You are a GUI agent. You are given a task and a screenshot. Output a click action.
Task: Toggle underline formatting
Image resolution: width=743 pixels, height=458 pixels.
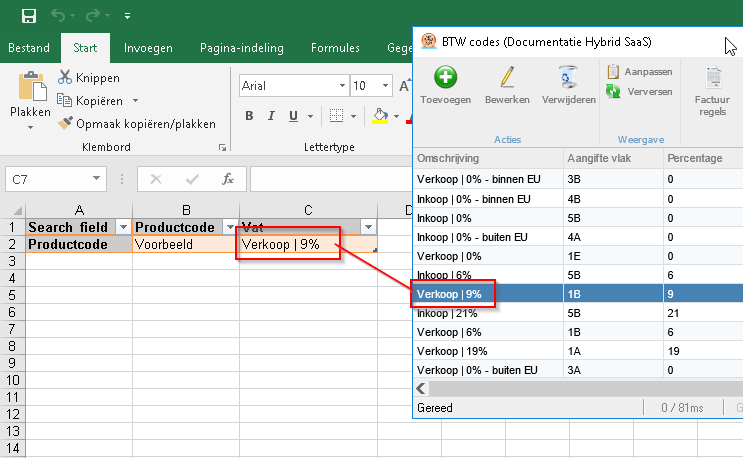point(300,116)
